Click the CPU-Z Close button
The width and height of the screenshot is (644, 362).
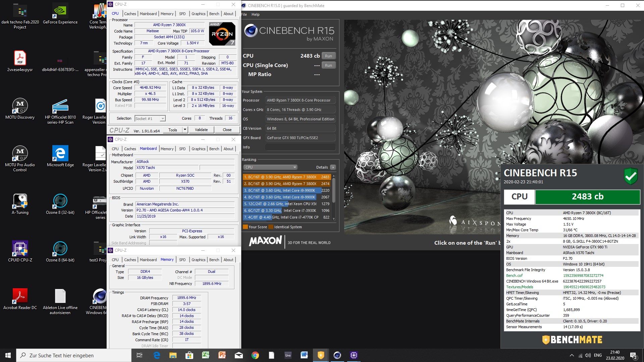227,130
